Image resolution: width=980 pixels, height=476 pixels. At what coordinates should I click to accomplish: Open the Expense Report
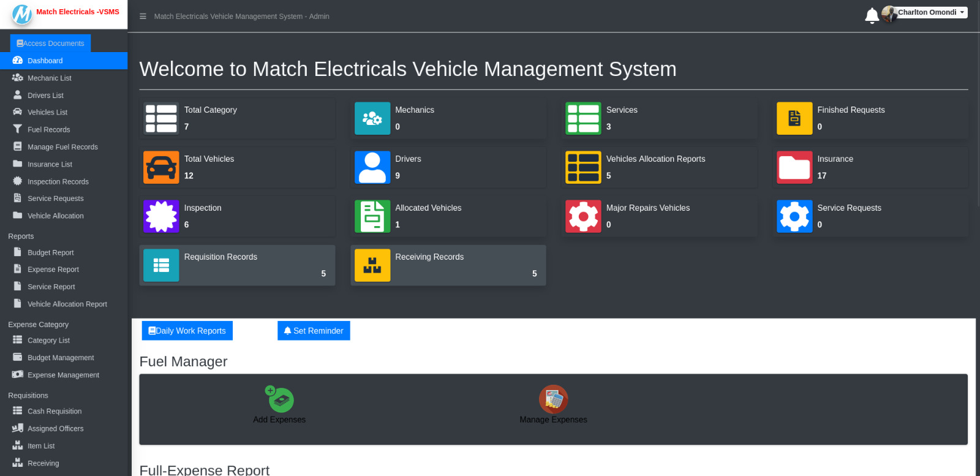click(64, 270)
